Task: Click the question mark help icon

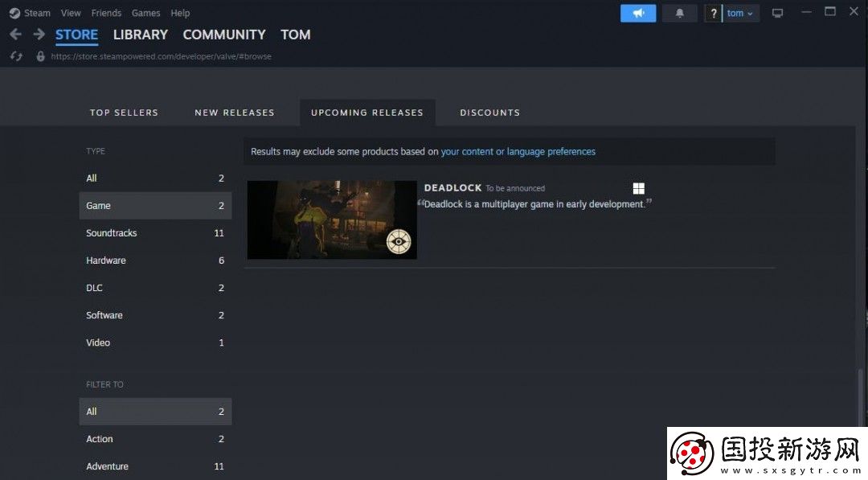Action: [713, 14]
